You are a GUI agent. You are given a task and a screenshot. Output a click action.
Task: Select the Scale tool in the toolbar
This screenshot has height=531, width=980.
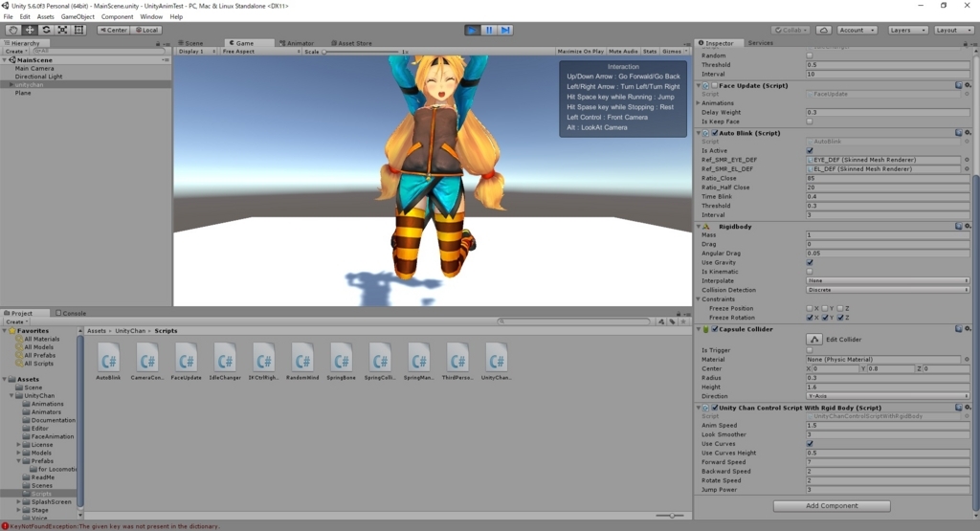tap(62, 30)
